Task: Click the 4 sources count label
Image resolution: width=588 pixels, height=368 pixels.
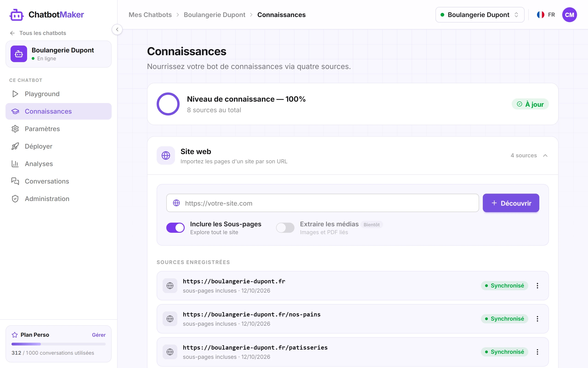Action: [x=524, y=155]
